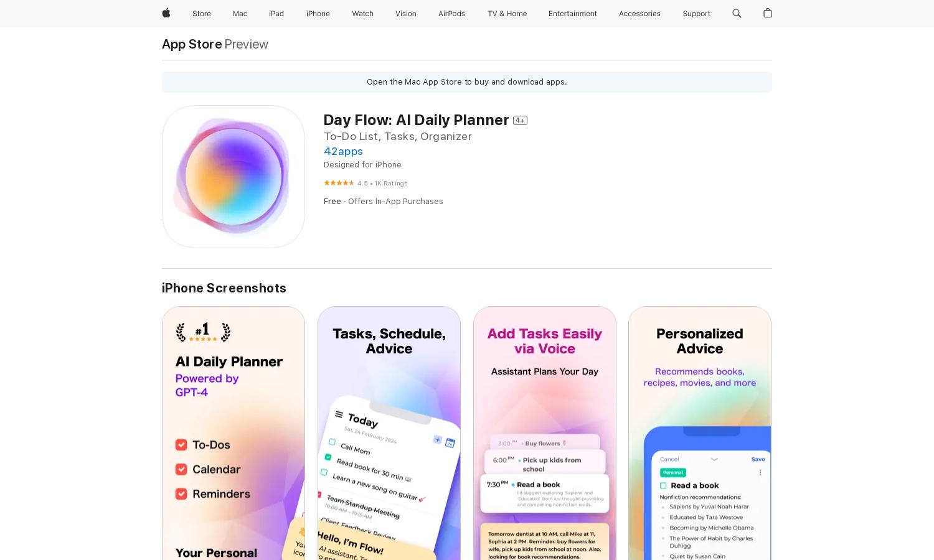Open the Mac menu item
The image size is (934, 560).
tap(240, 14)
